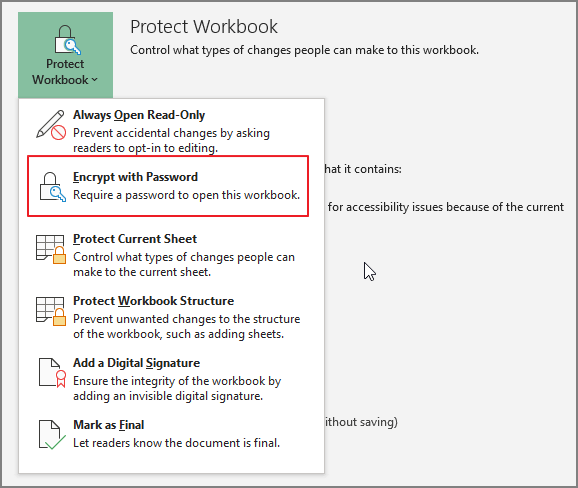Expand the Protect Workbook dropdown arrow
The width and height of the screenshot is (578, 488).
(x=94, y=80)
